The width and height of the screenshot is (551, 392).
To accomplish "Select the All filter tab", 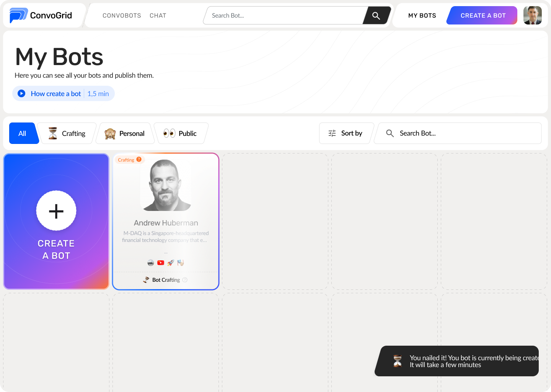I will (x=23, y=133).
